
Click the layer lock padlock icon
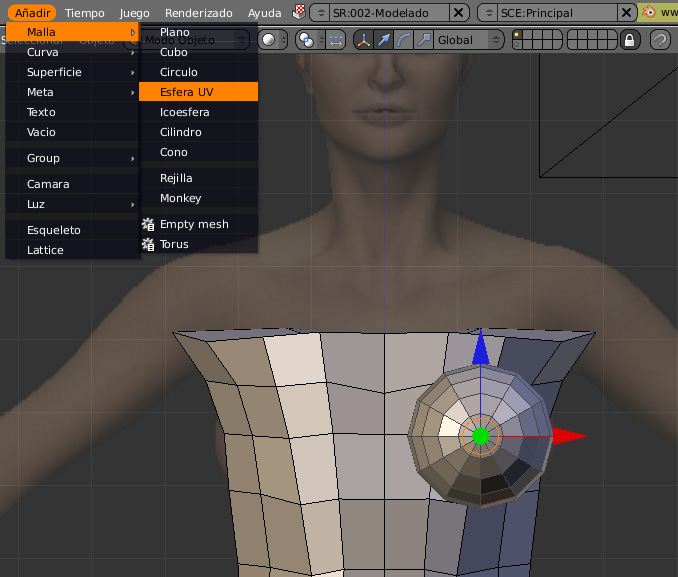click(630, 40)
